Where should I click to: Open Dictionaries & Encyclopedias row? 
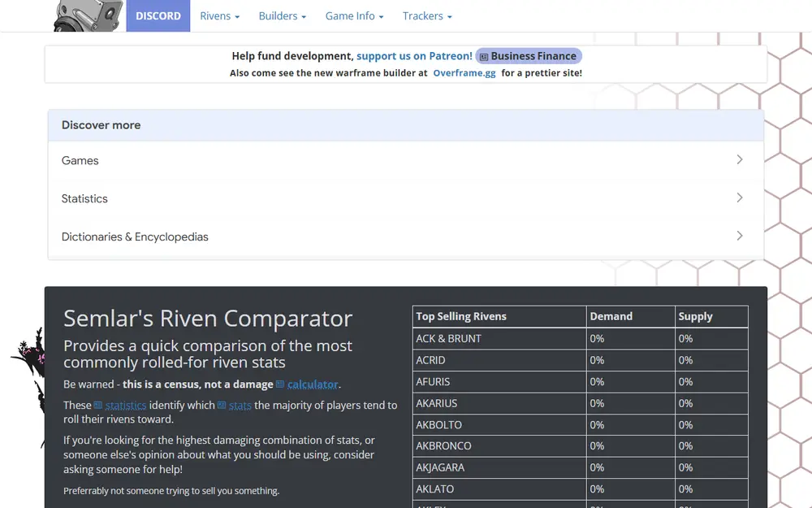click(x=405, y=237)
